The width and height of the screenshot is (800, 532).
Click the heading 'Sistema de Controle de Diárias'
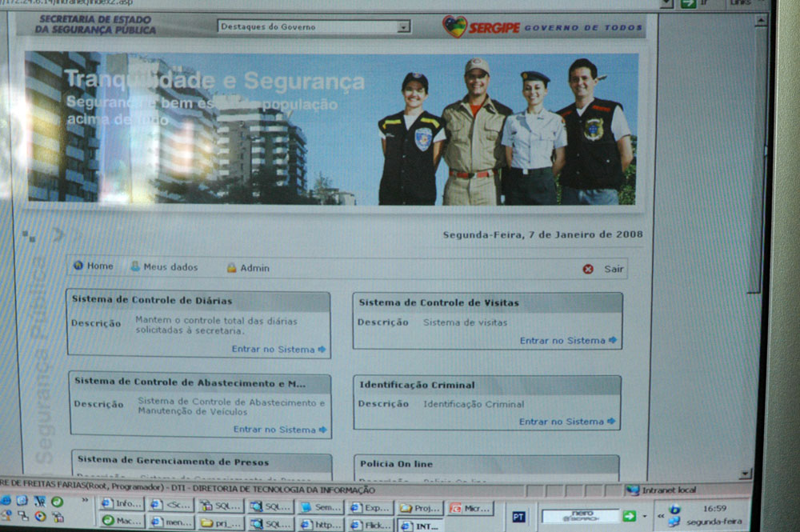click(152, 300)
